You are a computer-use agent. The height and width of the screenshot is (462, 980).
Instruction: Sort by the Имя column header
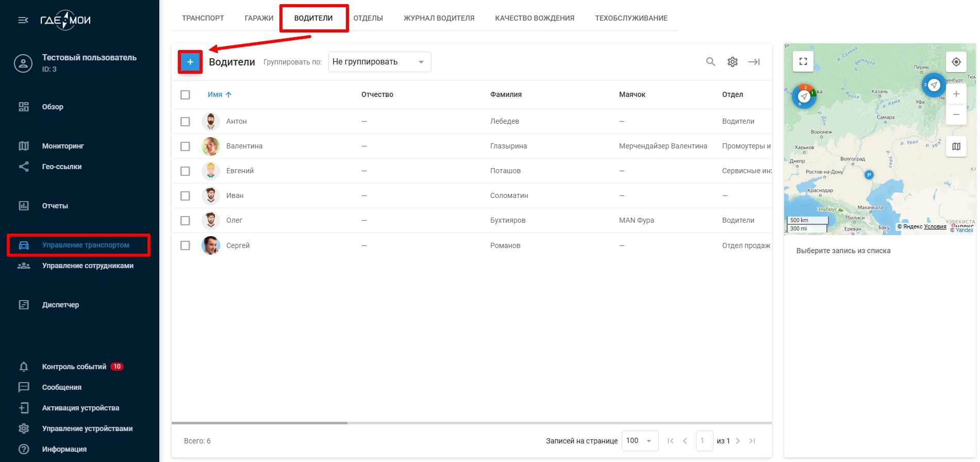click(215, 95)
